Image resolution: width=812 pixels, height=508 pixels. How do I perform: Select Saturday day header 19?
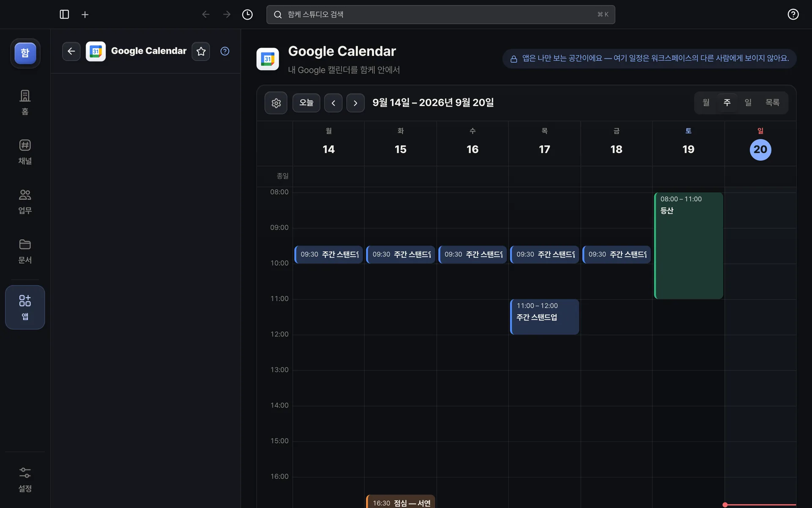688,149
